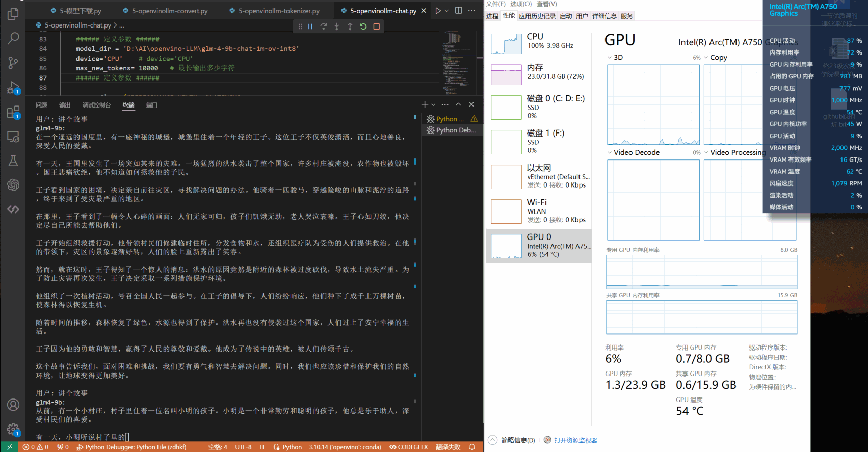The height and width of the screenshot is (452, 868).
Task: Select the Python terminal entry with warning
Action: pyautogui.click(x=452, y=119)
